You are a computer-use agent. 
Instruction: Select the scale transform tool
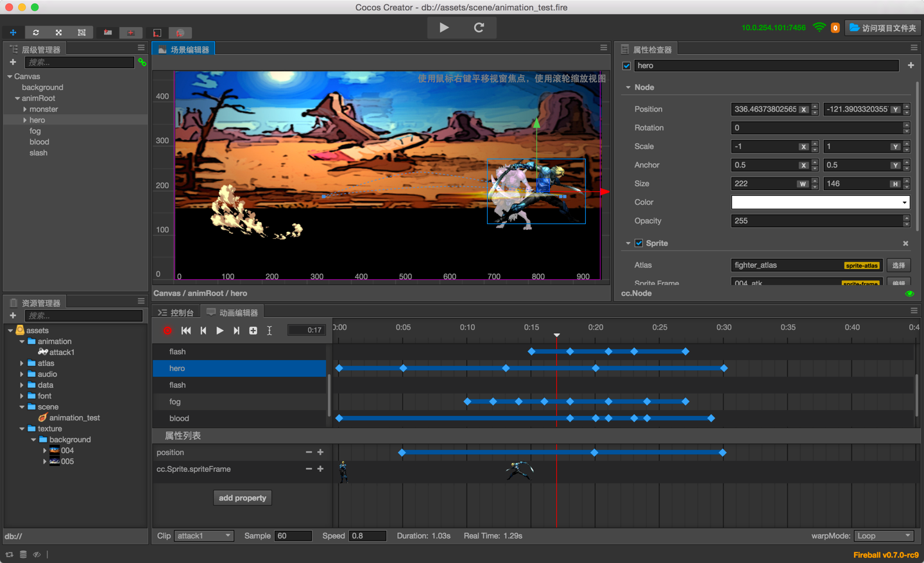58,32
